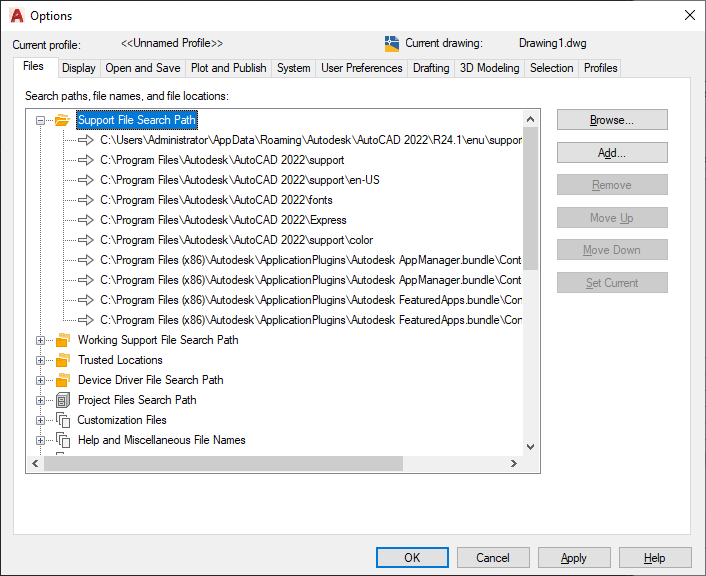The height and width of the screenshot is (576, 706).
Task: Close the Options dialog
Action: tap(689, 15)
